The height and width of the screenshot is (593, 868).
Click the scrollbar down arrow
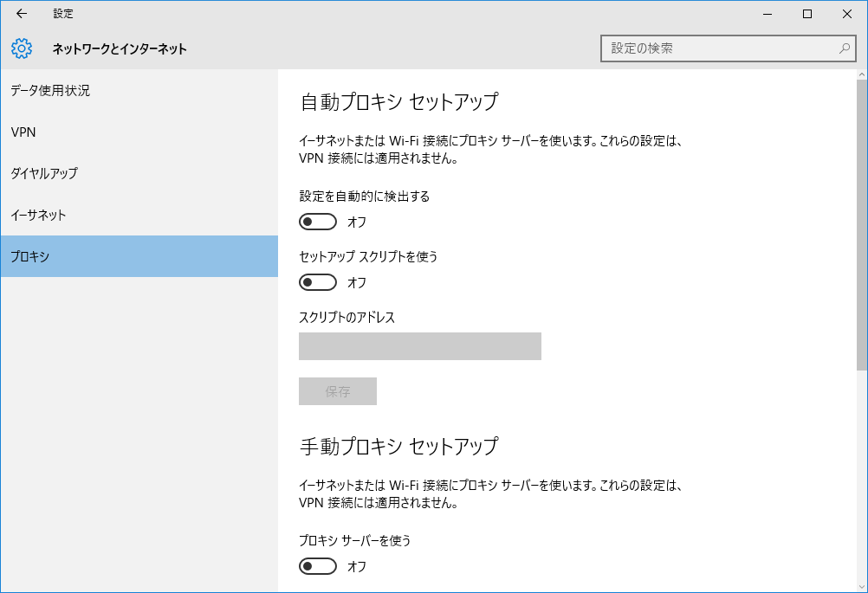[861, 587]
